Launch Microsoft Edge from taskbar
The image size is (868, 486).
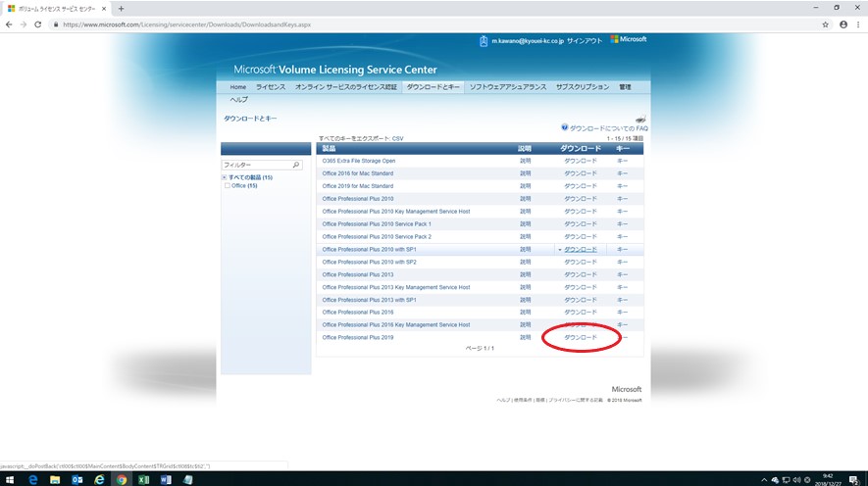(32, 479)
